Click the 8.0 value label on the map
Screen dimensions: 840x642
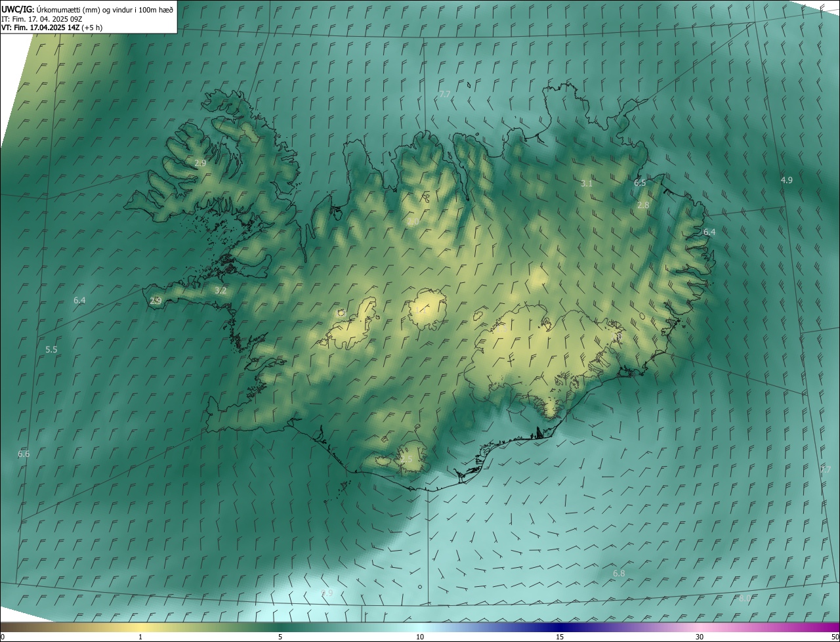point(745,598)
